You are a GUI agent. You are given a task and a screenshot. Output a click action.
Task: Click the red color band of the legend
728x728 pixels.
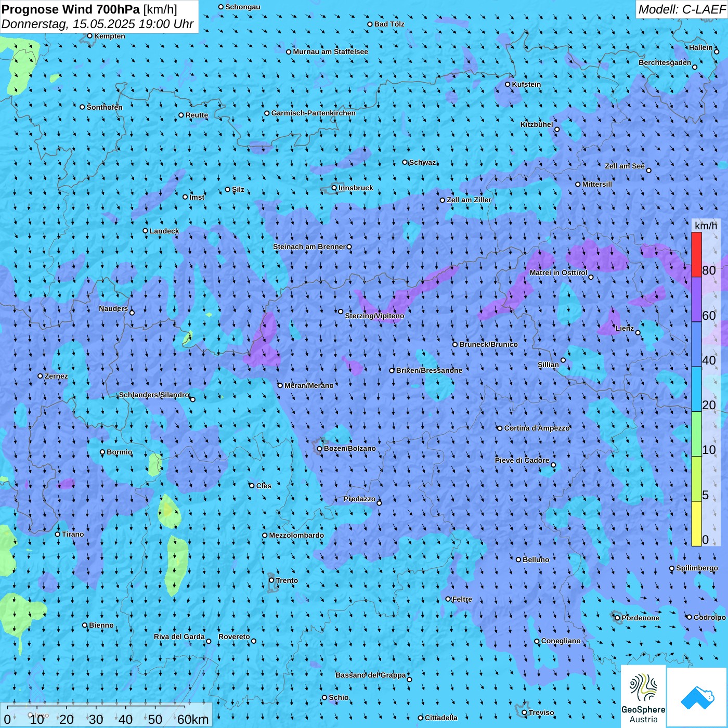click(x=696, y=254)
